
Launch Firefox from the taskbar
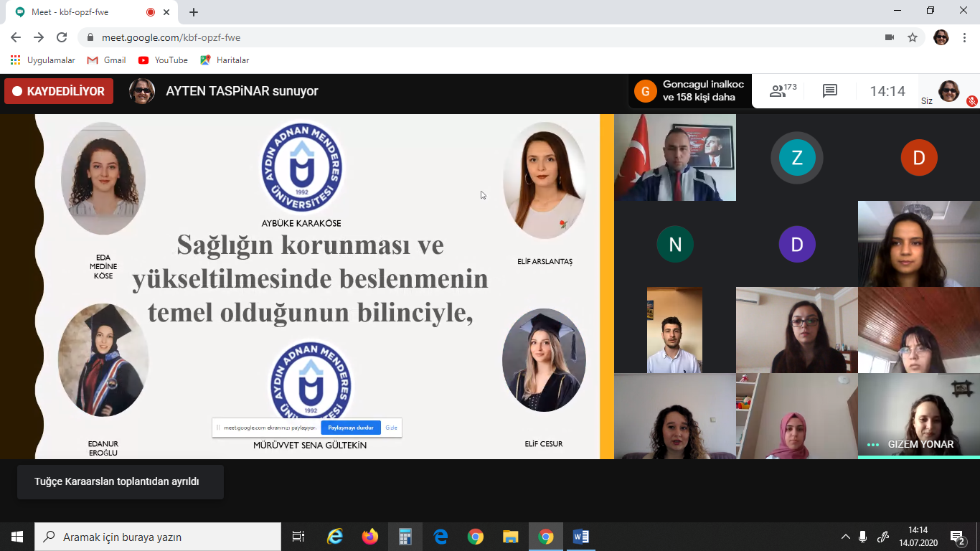tap(370, 537)
